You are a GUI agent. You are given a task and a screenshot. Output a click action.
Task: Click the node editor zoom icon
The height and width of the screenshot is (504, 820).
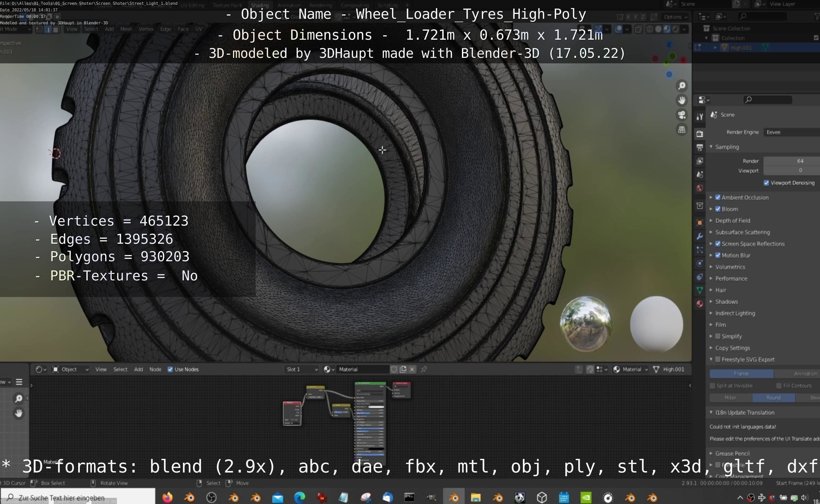point(19,398)
